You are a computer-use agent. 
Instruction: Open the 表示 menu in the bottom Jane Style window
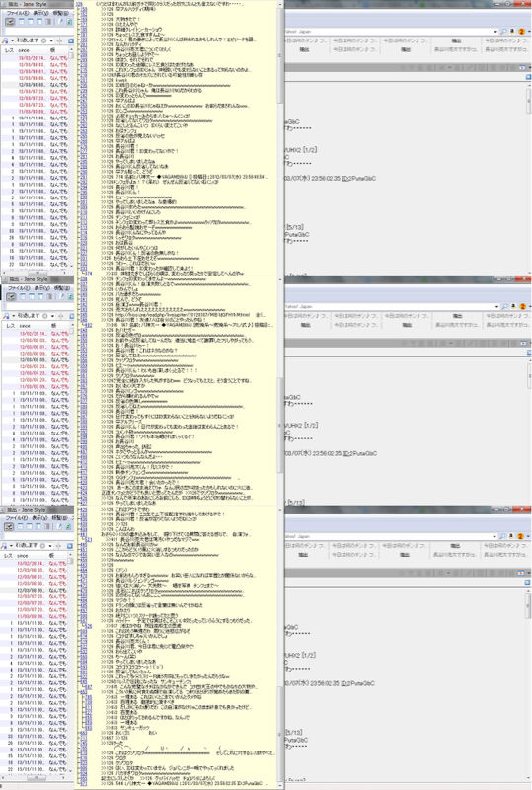click(40, 517)
